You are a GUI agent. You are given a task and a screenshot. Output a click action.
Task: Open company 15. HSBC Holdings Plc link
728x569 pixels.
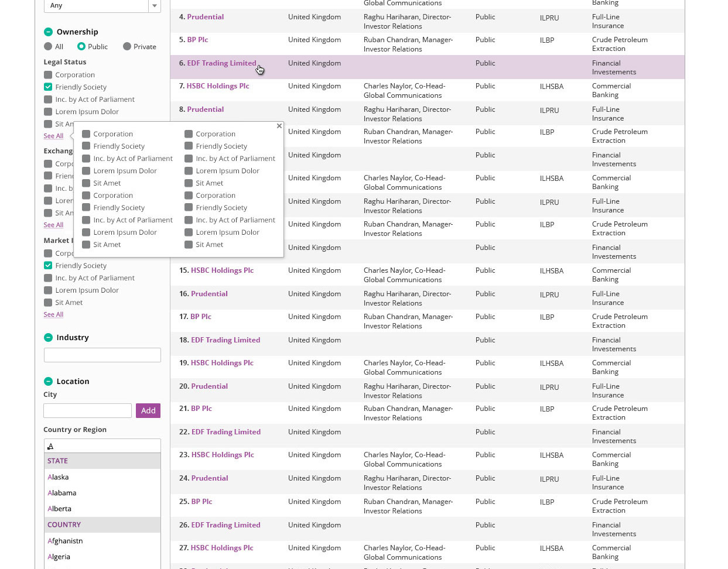point(222,270)
